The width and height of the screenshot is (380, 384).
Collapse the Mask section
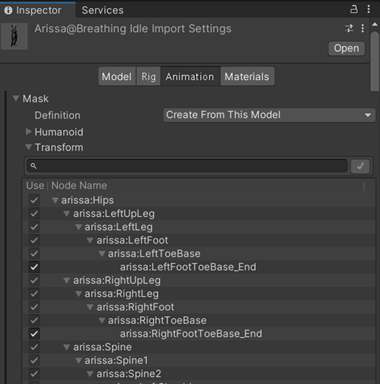[16, 99]
